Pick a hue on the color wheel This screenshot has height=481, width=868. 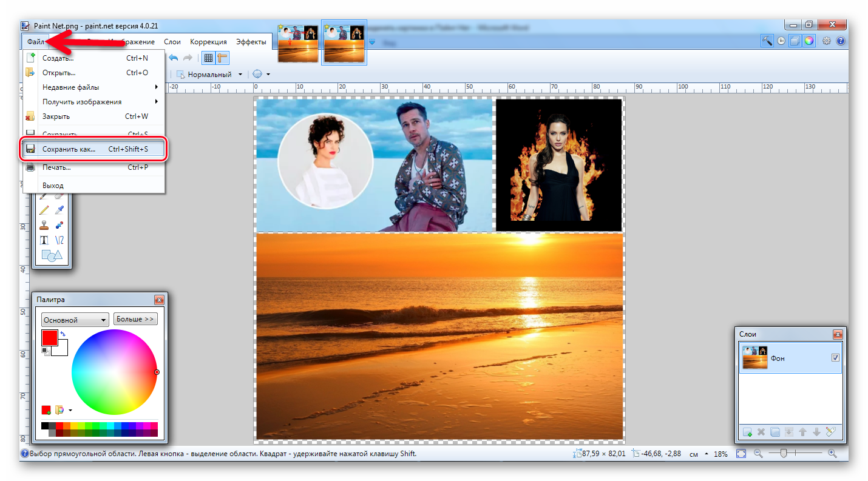114,372
